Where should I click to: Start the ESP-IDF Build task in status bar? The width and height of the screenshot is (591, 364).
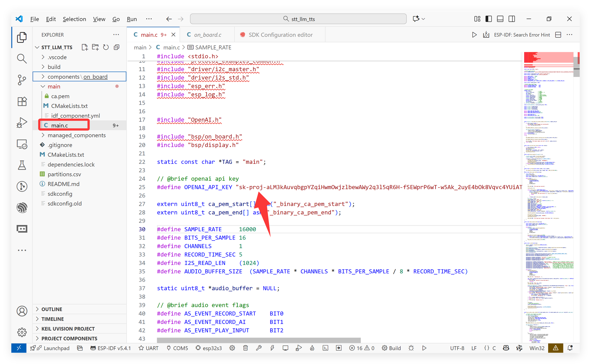[391, 348]
